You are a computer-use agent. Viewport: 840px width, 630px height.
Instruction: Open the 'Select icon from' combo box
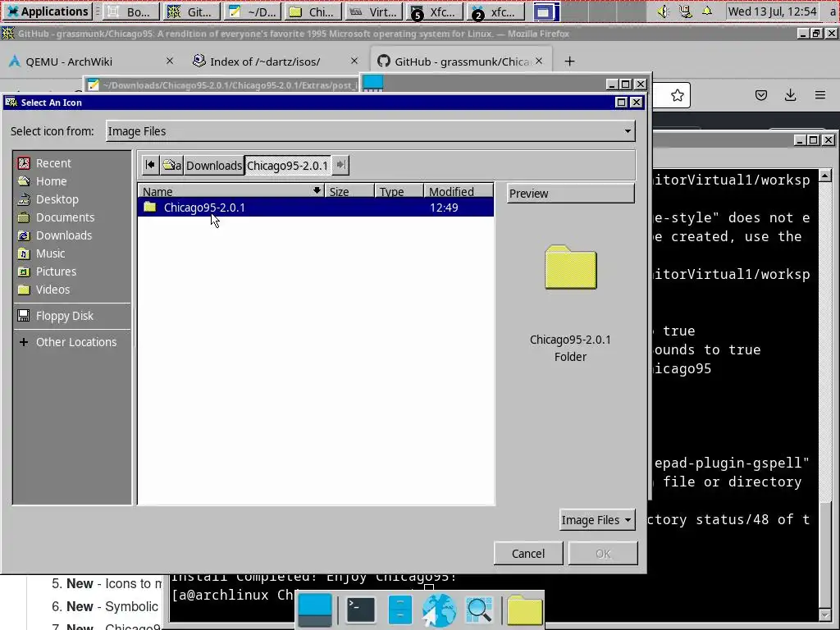[370, 131]
